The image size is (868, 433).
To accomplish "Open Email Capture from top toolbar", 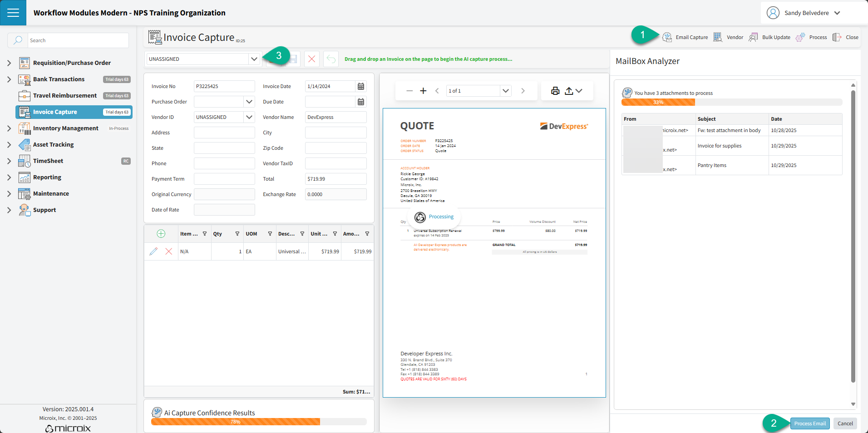I will [x=685, y=37].
